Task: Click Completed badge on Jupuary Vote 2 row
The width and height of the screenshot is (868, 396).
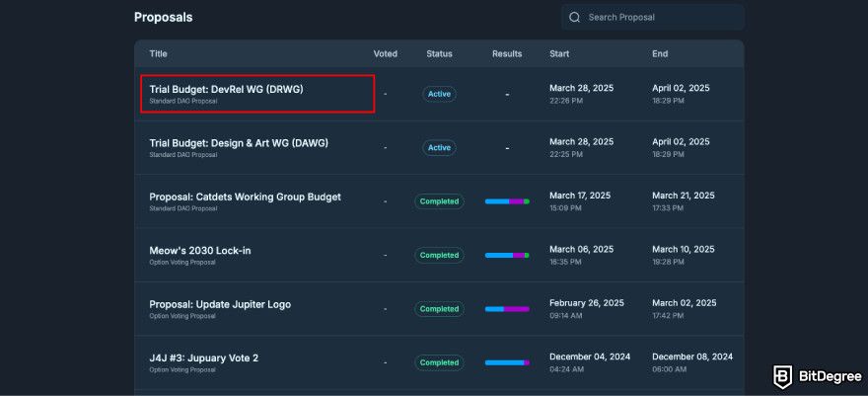Action: click(x=439, y=362)
